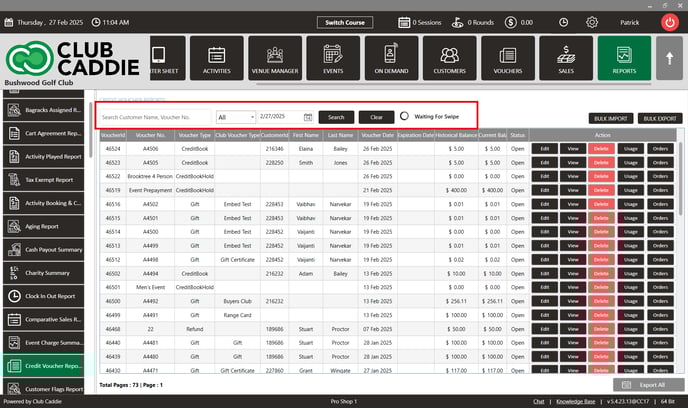688x408 pixels.
Task: Click the $ 256.11 historical balance cell
Action: click(x=456, y=301)
